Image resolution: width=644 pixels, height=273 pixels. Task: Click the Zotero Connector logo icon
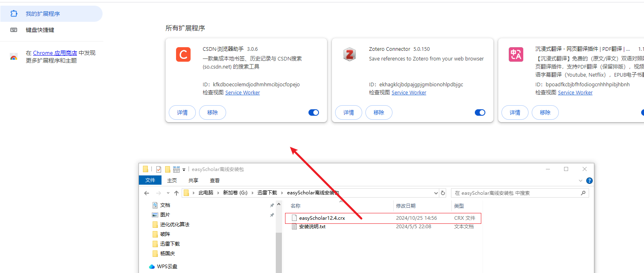coord(350,54)
